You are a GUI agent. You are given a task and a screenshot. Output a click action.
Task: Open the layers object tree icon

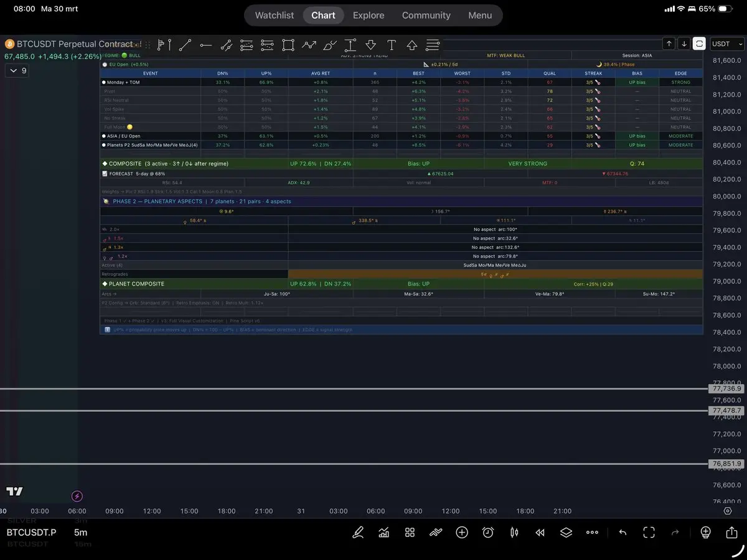566,533
